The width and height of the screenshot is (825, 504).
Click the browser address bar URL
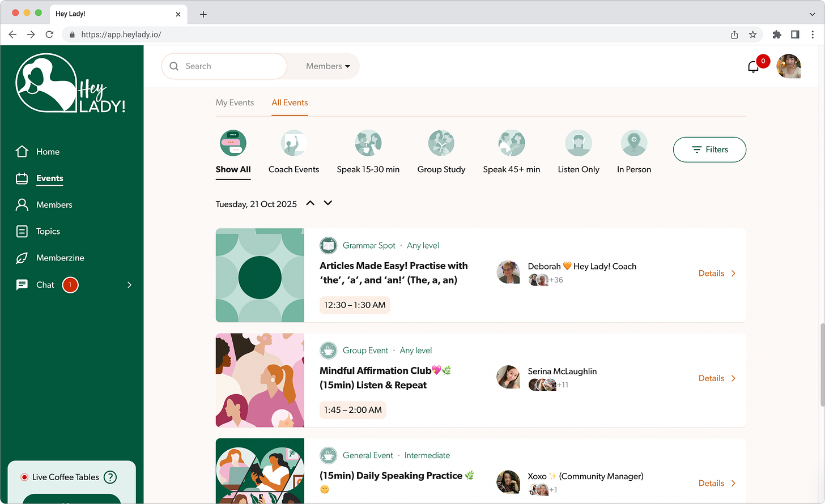tap(121, 35)
